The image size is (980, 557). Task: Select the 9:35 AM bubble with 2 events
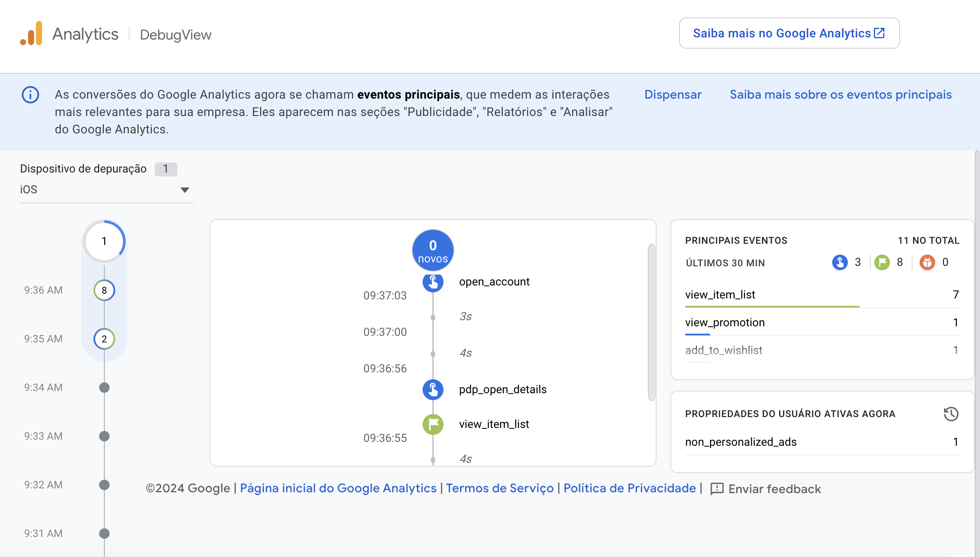coord(104,339)
